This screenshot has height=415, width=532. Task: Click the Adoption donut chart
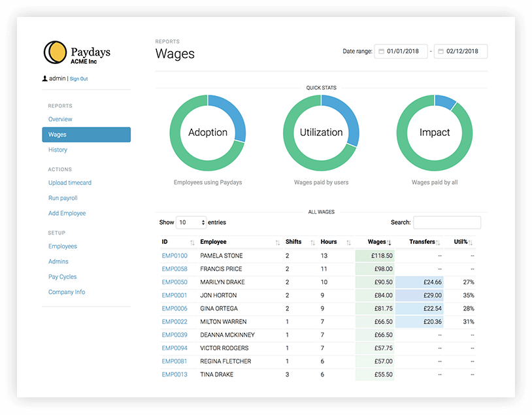[208, 133]
